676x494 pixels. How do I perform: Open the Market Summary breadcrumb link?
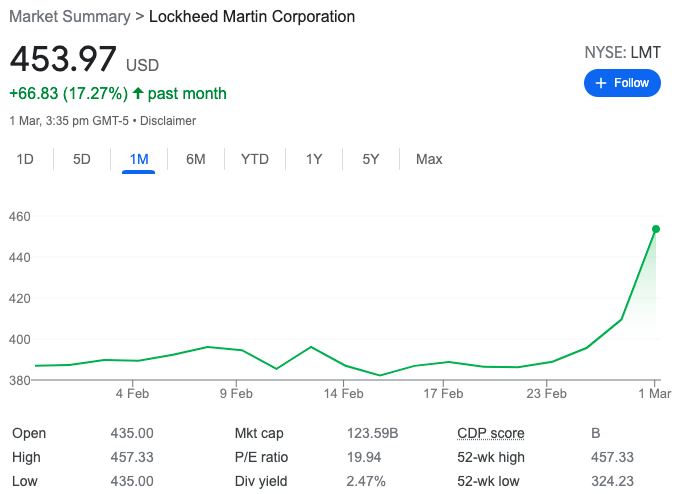[69, 17]
